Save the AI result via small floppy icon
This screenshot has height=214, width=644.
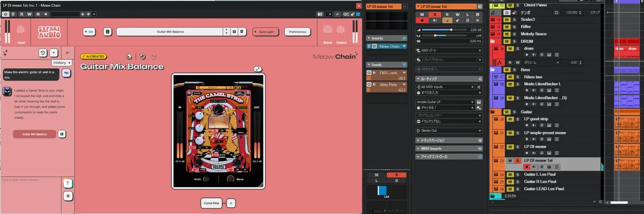click(62, 134)
